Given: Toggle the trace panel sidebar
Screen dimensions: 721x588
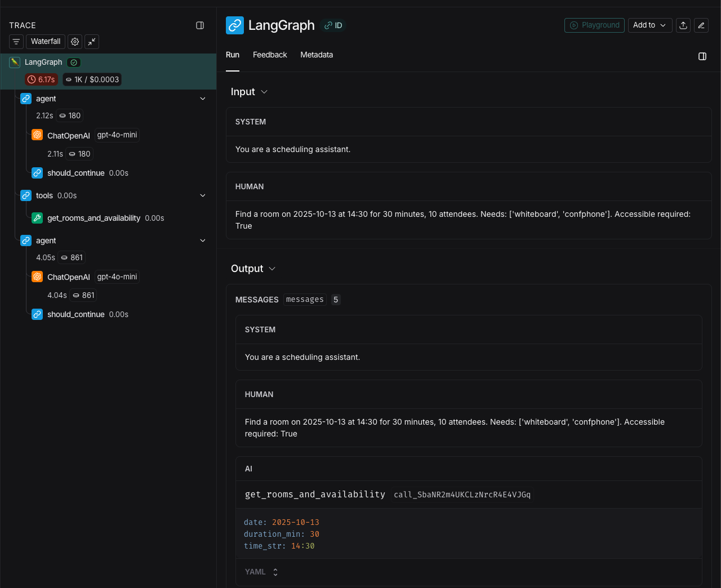Looking at the screenshot, I should pyautogui.click(x=200, y=25).
